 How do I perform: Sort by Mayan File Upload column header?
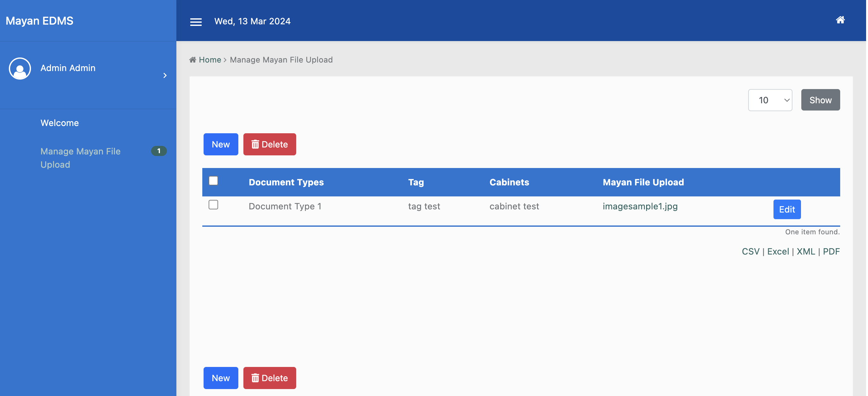pyautogui.click(x=643, y=182)
